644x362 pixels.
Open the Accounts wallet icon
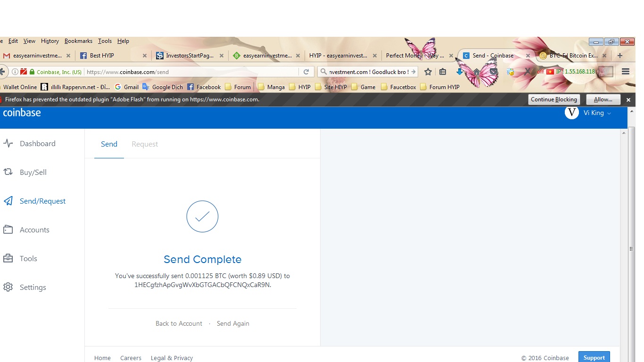pyautogui.click(x=8, y=230)
